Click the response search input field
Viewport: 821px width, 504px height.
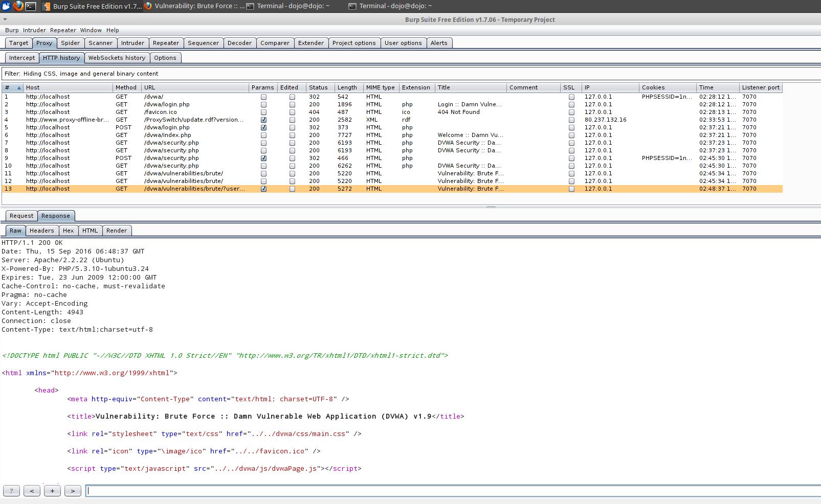450,491
